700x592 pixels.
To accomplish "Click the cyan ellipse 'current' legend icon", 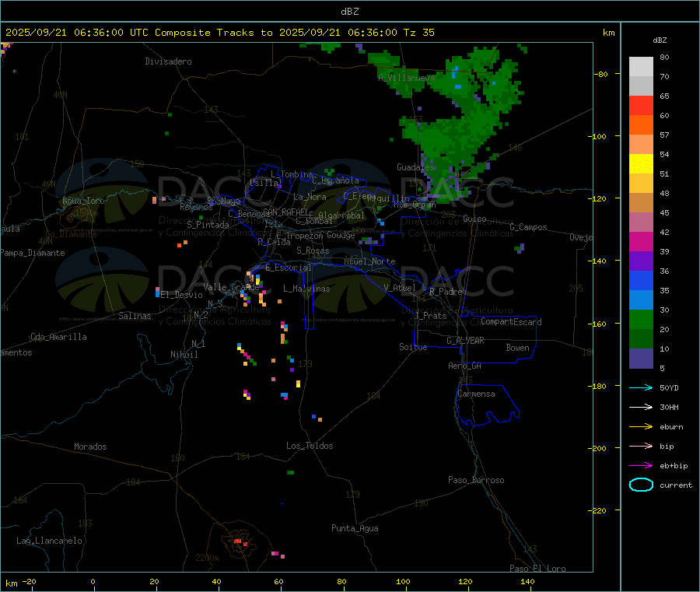I will 641,485.
